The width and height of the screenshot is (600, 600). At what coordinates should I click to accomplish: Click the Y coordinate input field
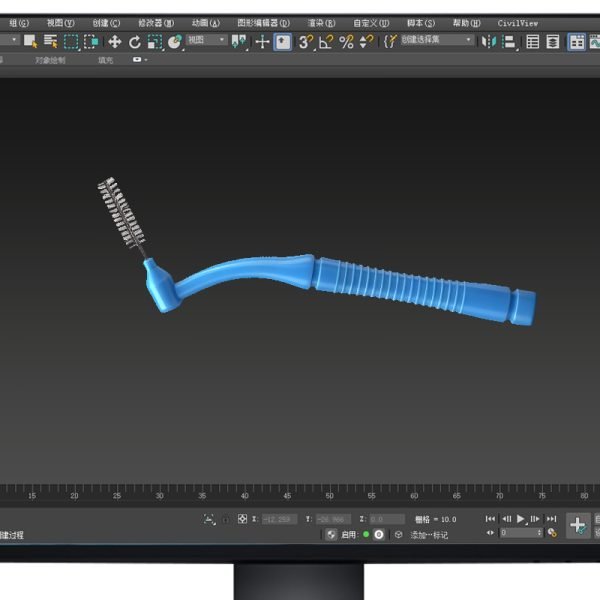[x=333, y=519]
